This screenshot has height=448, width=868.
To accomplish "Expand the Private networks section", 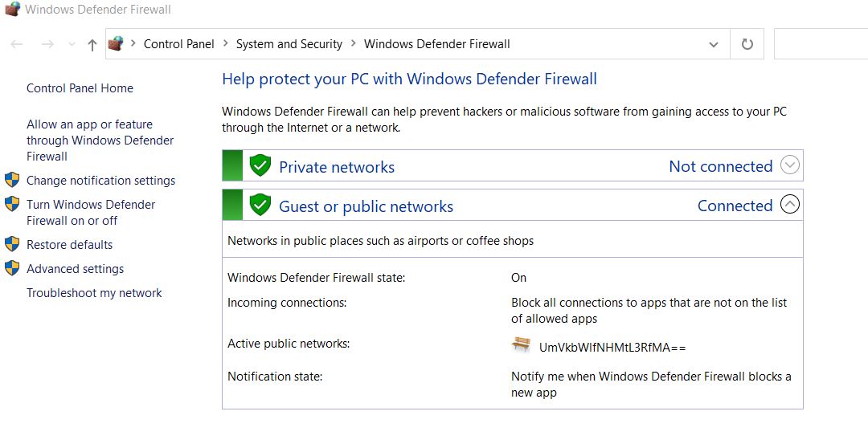I will click(790, 165).
